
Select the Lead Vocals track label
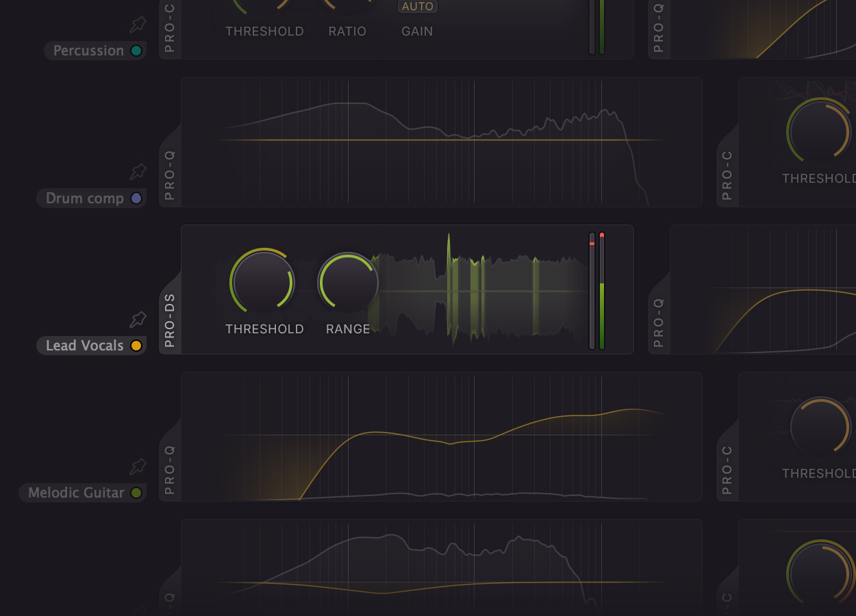pos(84,346)
